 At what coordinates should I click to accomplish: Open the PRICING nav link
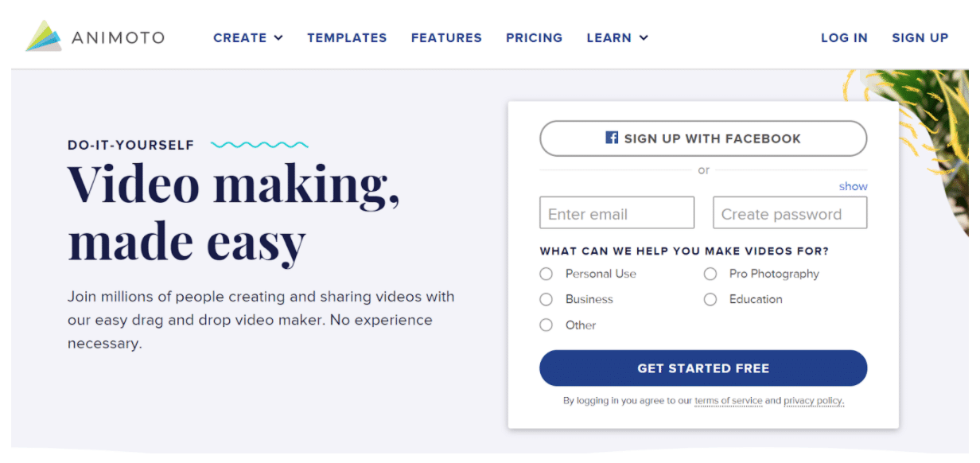[534, 37]
